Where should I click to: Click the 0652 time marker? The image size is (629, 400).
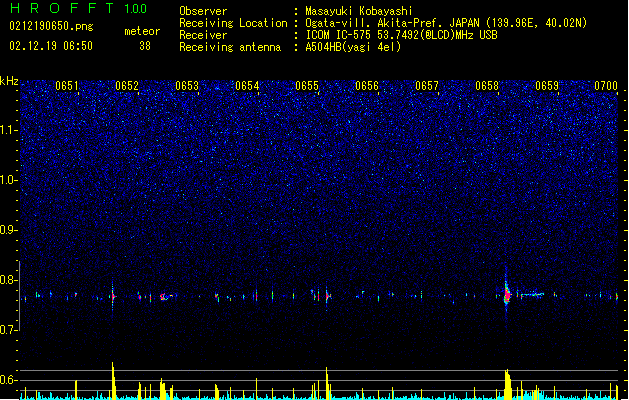pyautogui.click(x=127, y=86)
